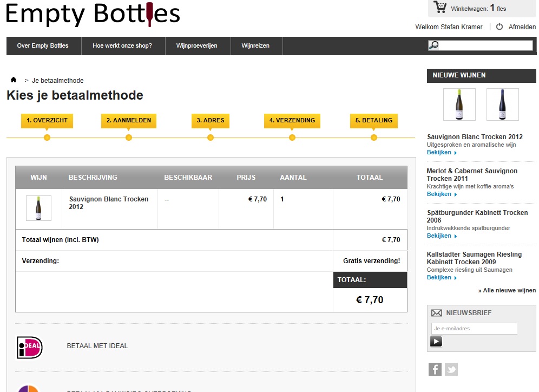Open the shopping cart icon
The width and height of the screenshot is (539, 392).
pyautogui.click(x=440, y=8)
